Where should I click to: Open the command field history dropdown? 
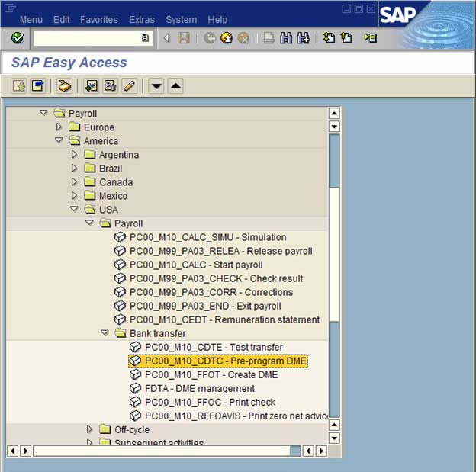click(x=145, y=38)
